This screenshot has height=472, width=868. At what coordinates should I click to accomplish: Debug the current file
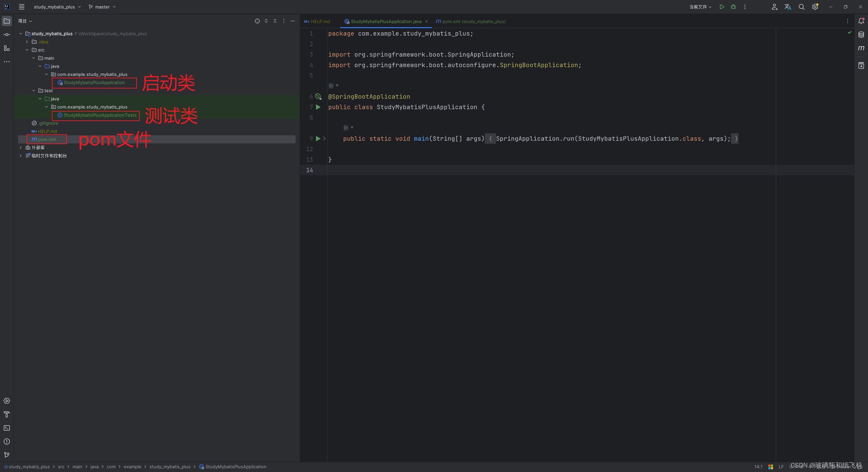point(733,7)
